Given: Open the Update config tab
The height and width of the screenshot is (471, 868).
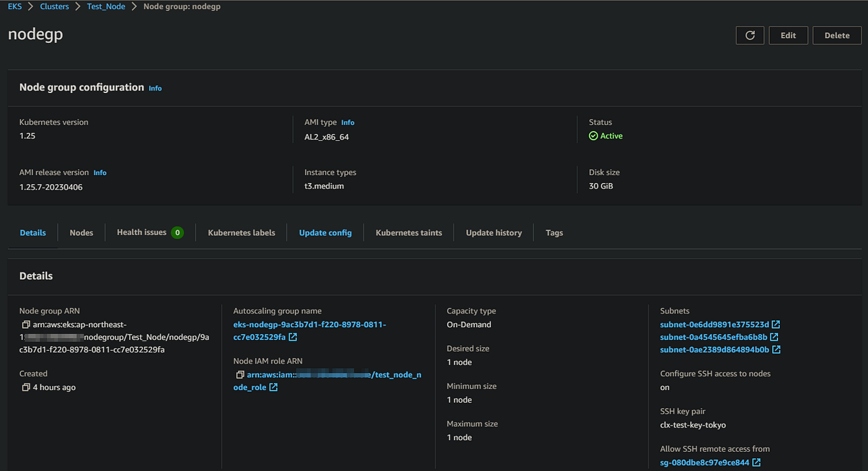Looking at the screenshot, I should click(325, 233).
